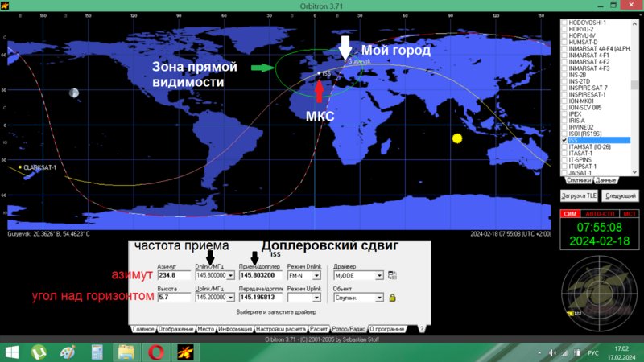The height and width of the screenshot is (362, 644).
Task: Click the satellite list scrollbar down arrow
Action: click(x=634, y=172)
